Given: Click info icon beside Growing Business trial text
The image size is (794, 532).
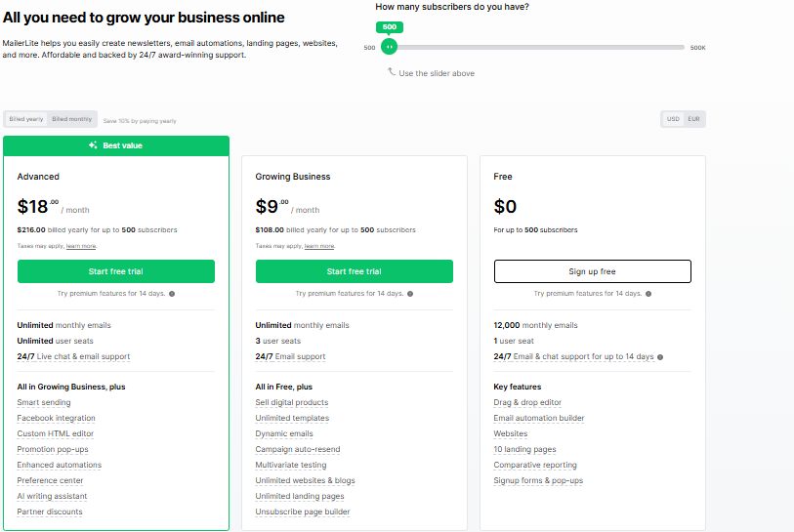Looking at the screenshot, I should 410,294.
